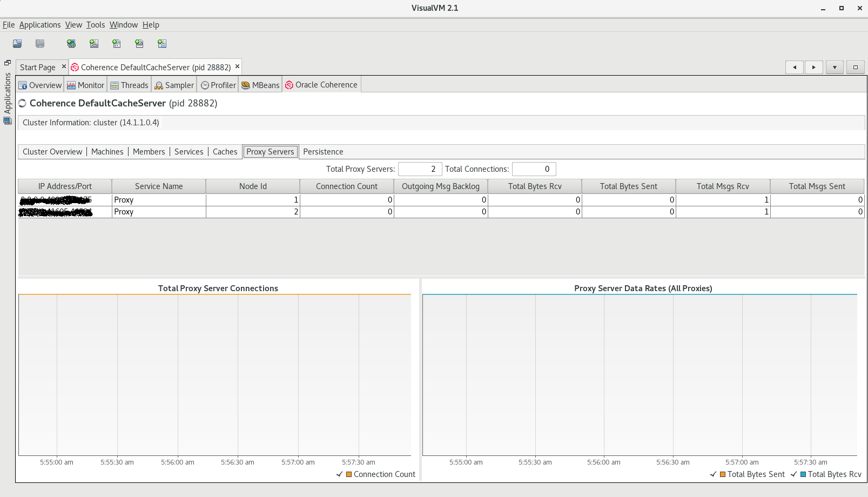This screenshot has width=868, height=497.
Task: Restore the minimized window group icon
Action: tap(8, 63)
